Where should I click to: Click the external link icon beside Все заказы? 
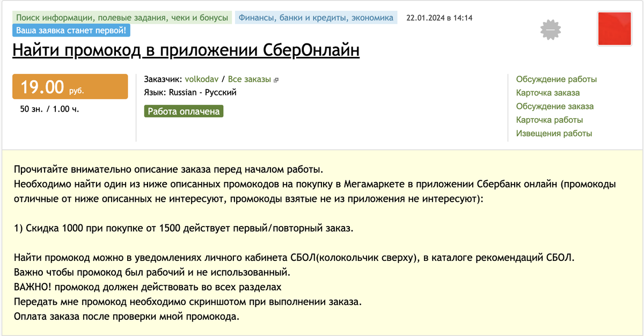[x=276, y=80]
